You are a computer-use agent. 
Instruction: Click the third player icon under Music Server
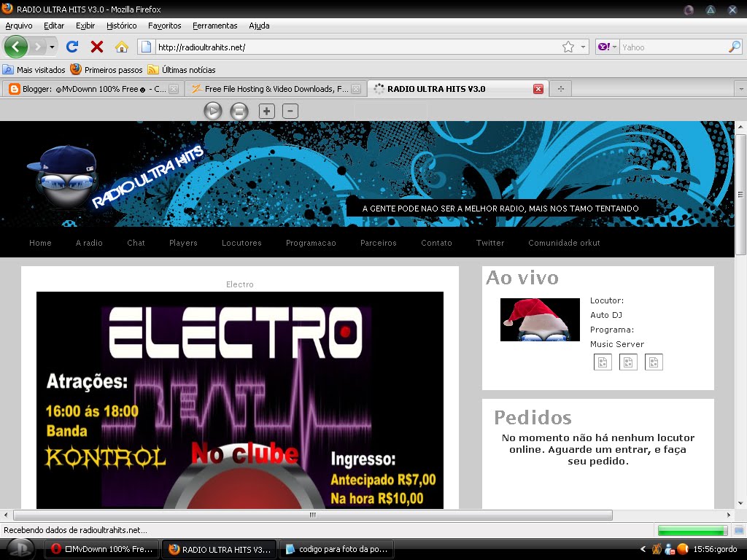tap(654, 362)
